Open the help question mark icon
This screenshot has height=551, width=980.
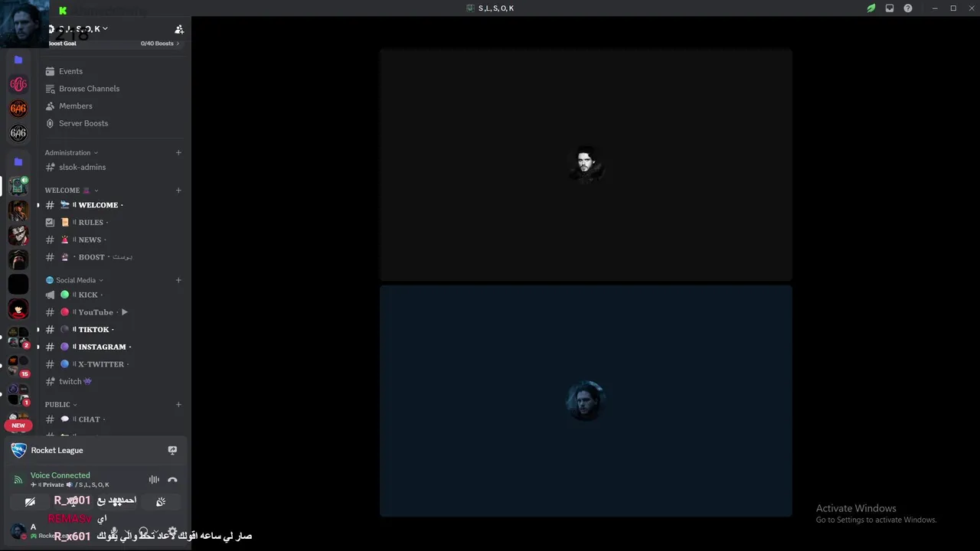click(908, 8)
